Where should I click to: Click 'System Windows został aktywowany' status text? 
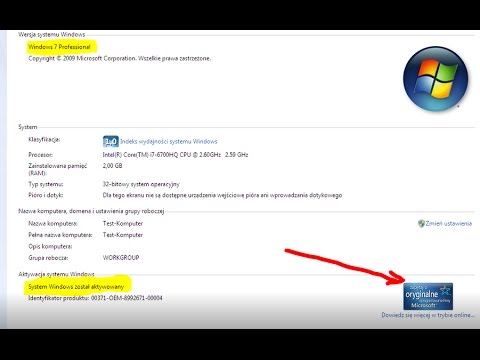(76, 287)
